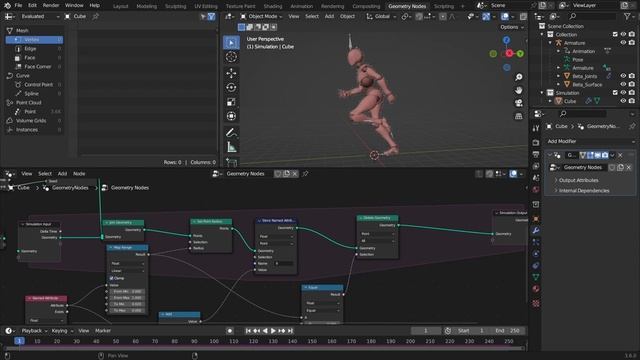Switch to the Scripting workspace tab
This screenshot has width=640, height=360.
(444, 6)
